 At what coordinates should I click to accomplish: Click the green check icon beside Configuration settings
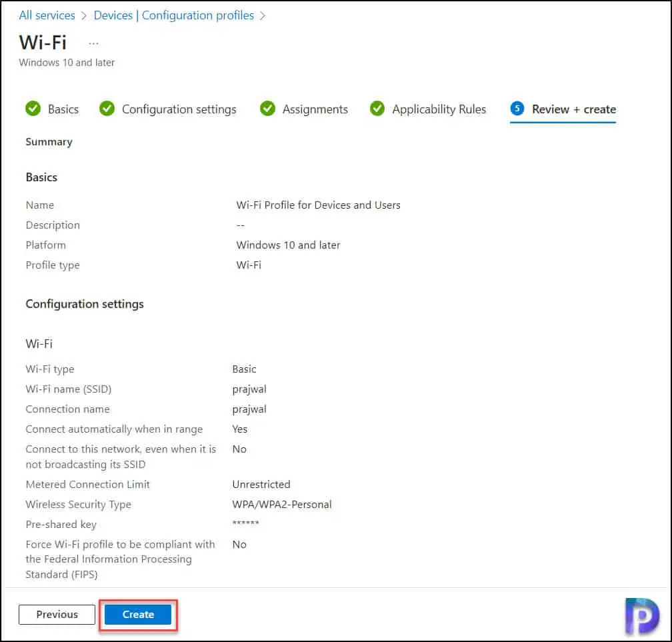click(107, 109)
